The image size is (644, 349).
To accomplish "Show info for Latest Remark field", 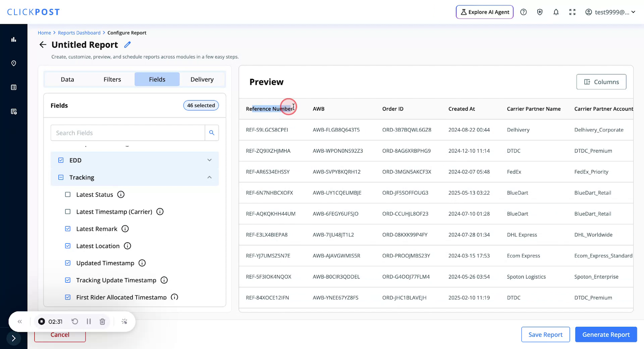I will pos(125,229).
